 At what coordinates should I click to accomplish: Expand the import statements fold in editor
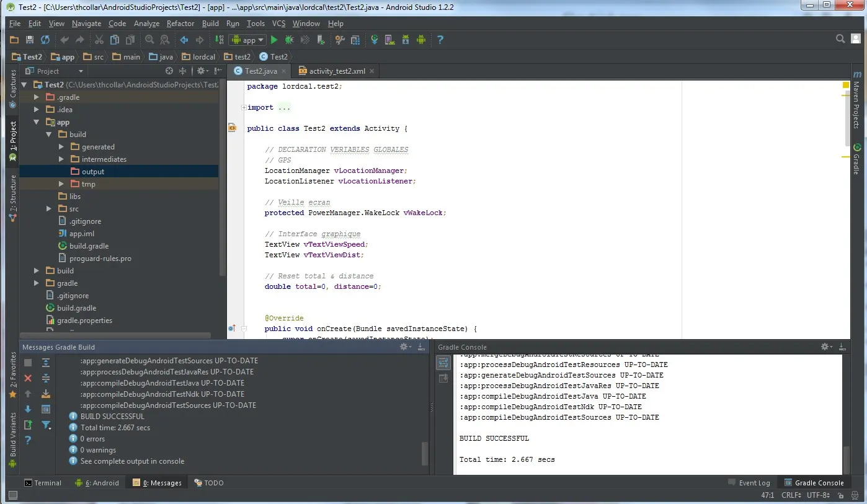click(244, 108)
